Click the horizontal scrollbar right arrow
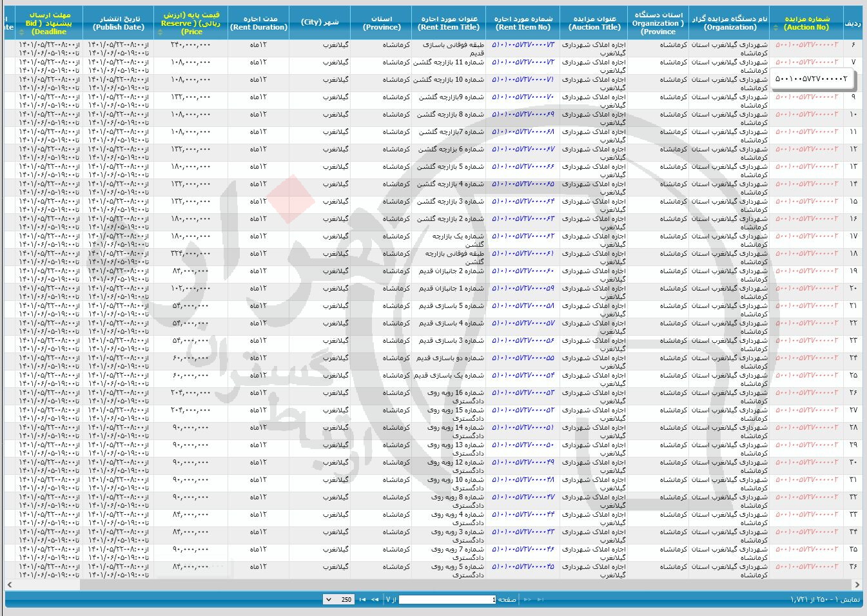Viewport: 867px width, 616px height. pos(857,584)
